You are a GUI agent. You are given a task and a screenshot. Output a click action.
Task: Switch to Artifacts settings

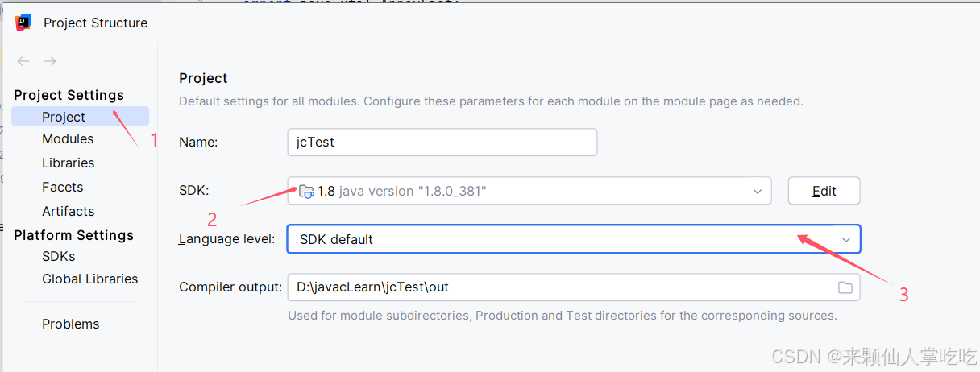coord(68,211)
